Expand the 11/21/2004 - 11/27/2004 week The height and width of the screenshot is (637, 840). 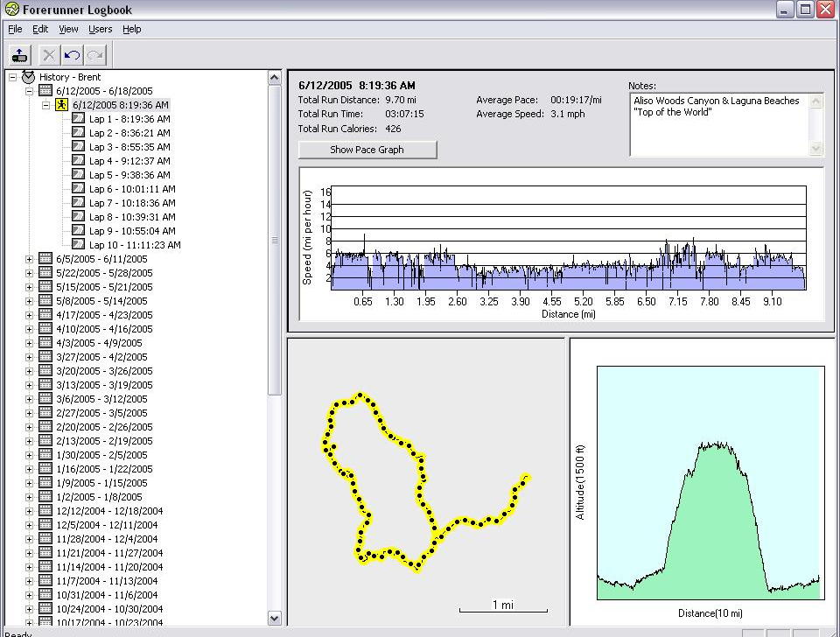(30, 553)
